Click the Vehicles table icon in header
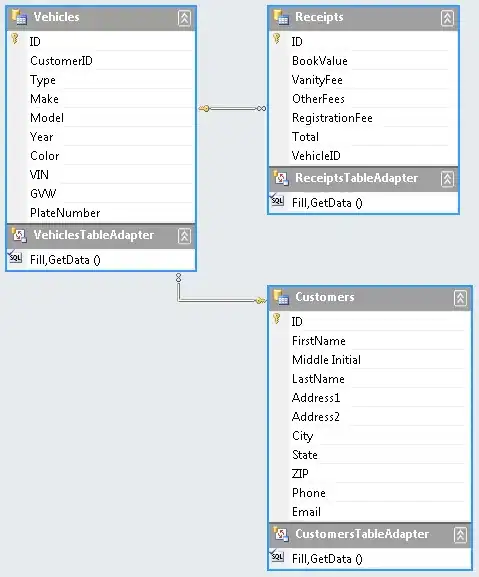Image resolution: width=479 pixels, height=577 pixels. click(19, 17)
